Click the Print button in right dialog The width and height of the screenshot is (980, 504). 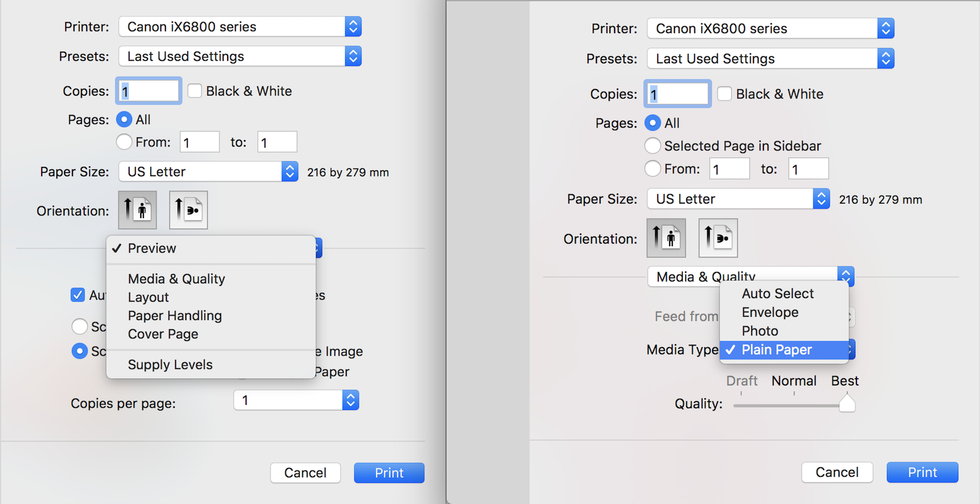point(922,472)
